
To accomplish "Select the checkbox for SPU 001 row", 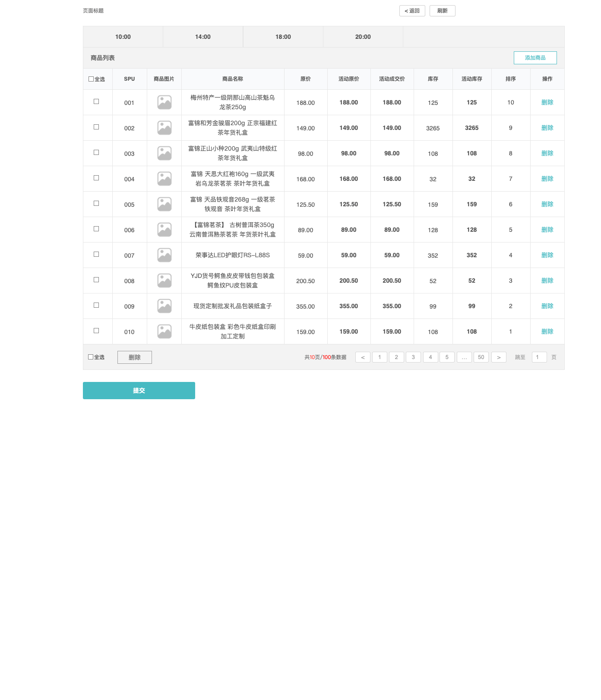I will click(96, 101).
